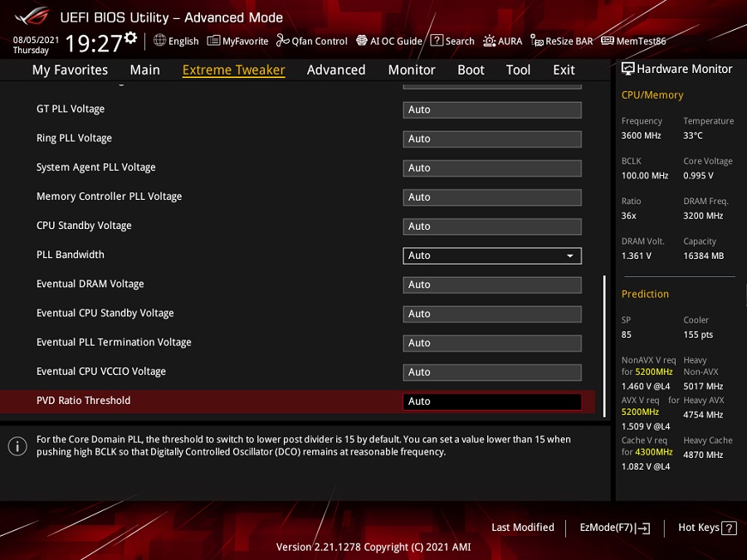Click the 16384 MB capacity value
The width and height of the screenshot is (747, 560).
coord(704,256)
